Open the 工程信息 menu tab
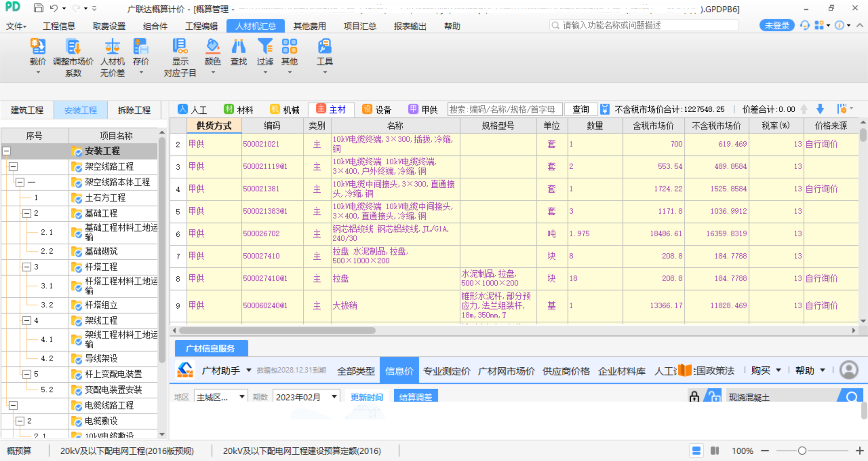 (59, 26)
